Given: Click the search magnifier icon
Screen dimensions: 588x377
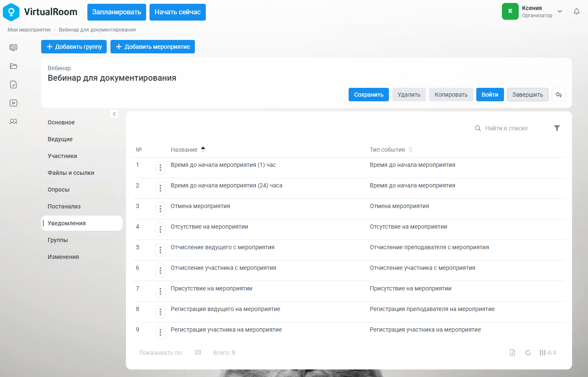Looking at the screenshot, I should click(x=478, y=128).
